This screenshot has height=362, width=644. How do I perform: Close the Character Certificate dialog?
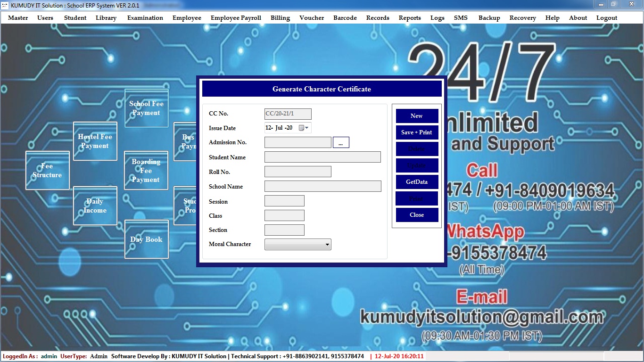417,215
